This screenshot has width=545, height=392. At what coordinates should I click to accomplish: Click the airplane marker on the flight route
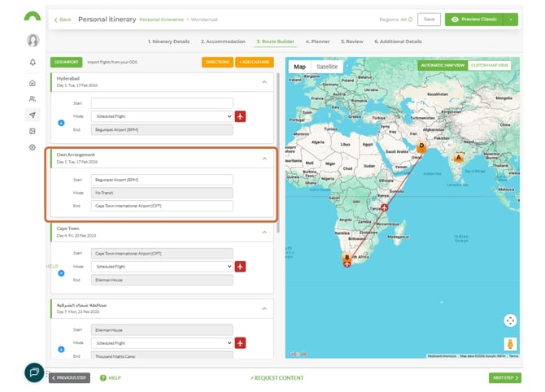pos(384,208)
